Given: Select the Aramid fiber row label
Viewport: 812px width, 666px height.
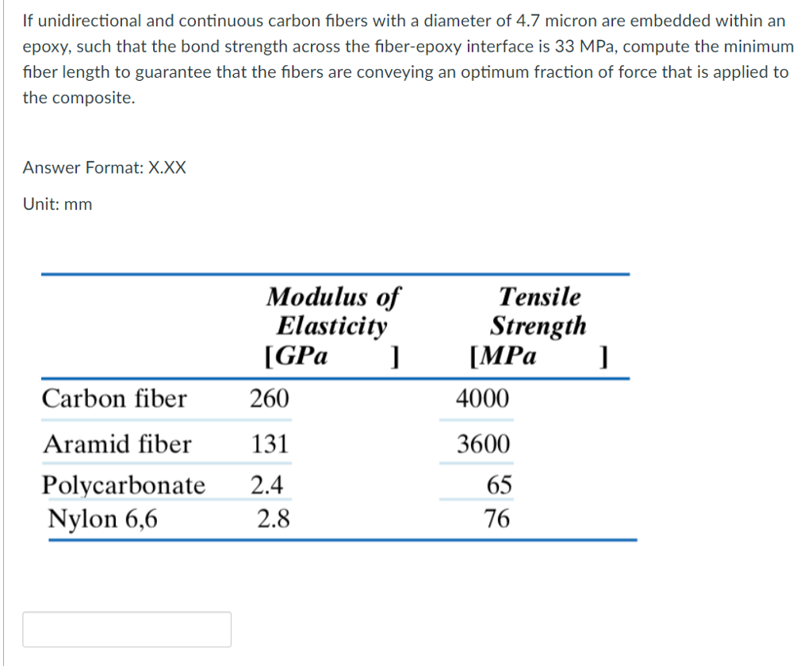Looking at the screenshot, I should click(117, 444).
